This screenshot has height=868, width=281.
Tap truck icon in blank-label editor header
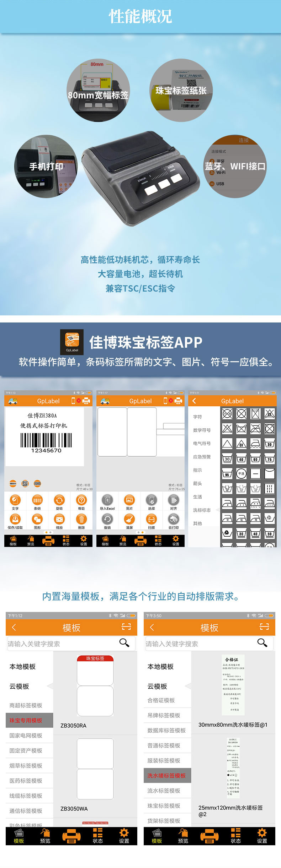[105, 401]
